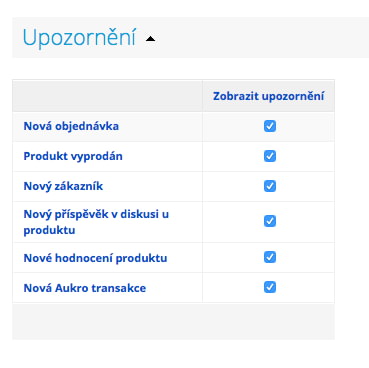Disable the Nový zákazník notification checkbox

tap(270, 186)
